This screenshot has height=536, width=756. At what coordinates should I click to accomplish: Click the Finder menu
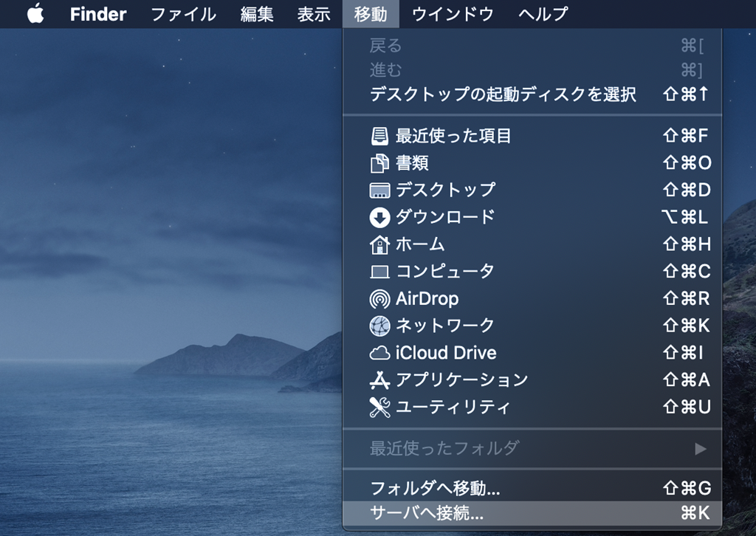tap(98, 14)
